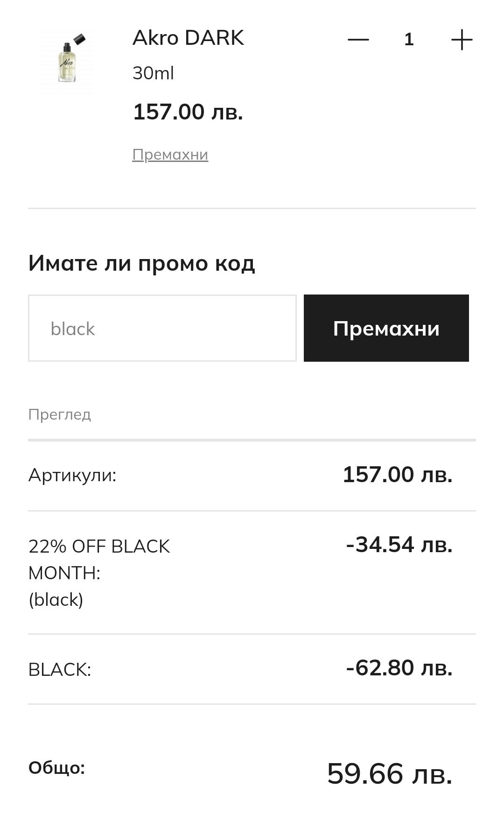The image size is (504, 828).
Task: Select the 30ml size label
Action: point(153,73)
